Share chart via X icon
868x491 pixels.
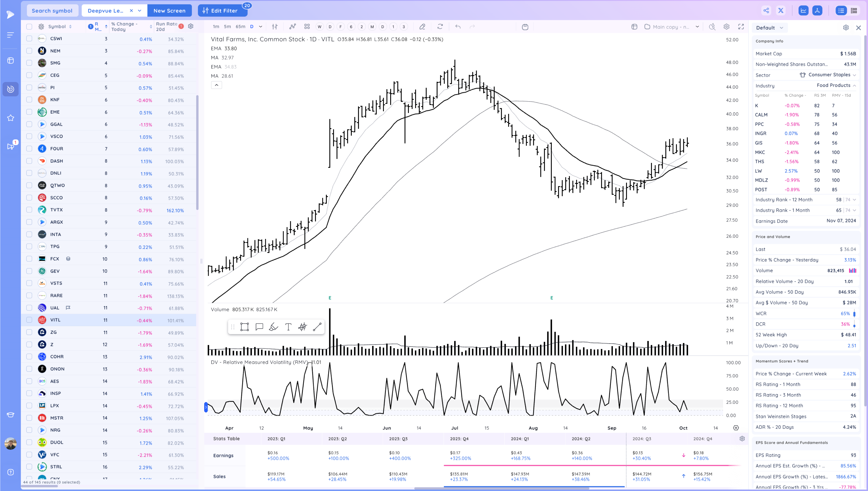click(x=781, y=10)
